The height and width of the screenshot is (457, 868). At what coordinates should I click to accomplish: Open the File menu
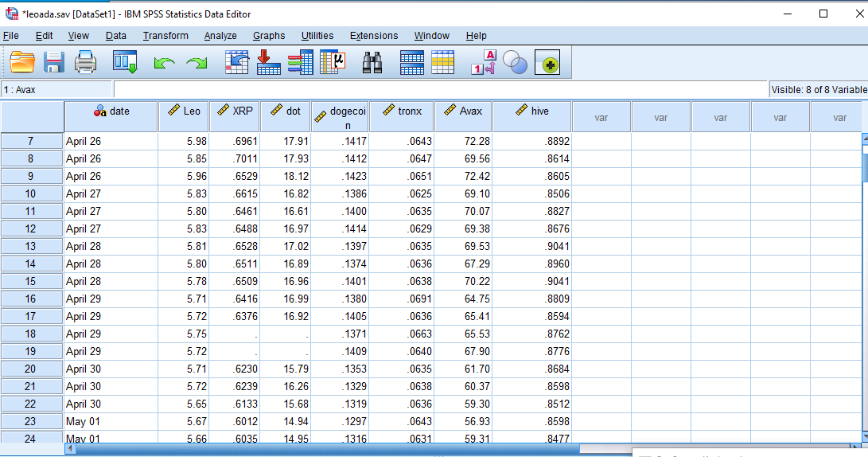click(11, 36)
